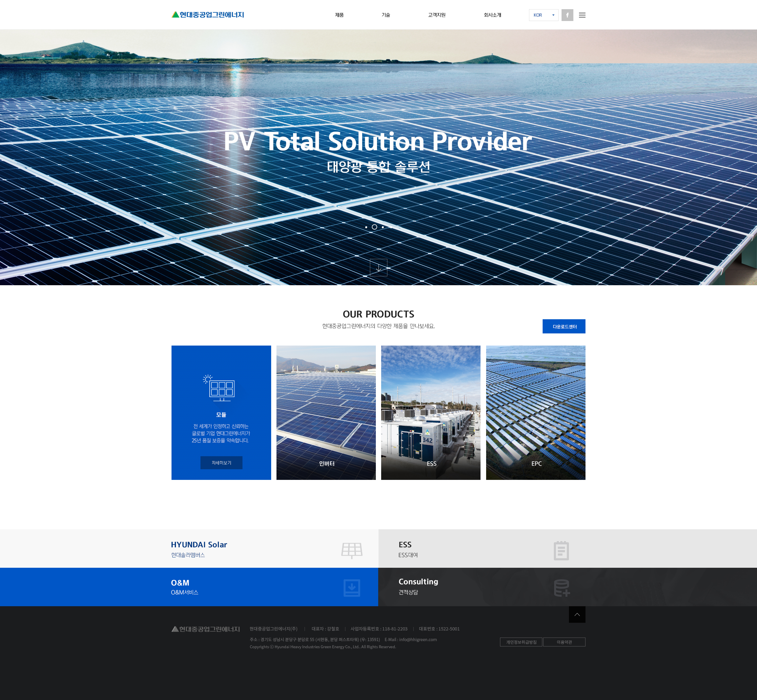Click the database-plus icon beside Consulting
The height and width of the screenshot is (700, 757).
pos(562,588)
